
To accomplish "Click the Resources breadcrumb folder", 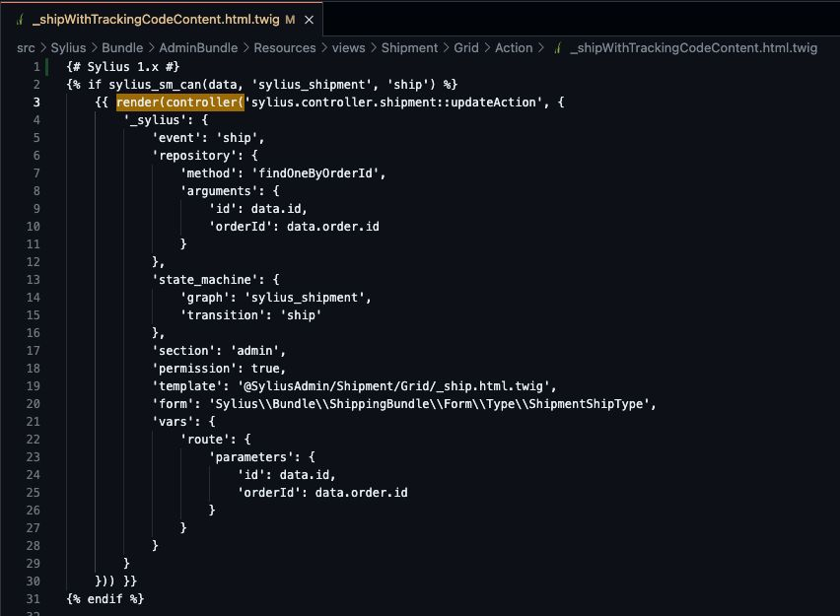I will [x=284, y=47].
